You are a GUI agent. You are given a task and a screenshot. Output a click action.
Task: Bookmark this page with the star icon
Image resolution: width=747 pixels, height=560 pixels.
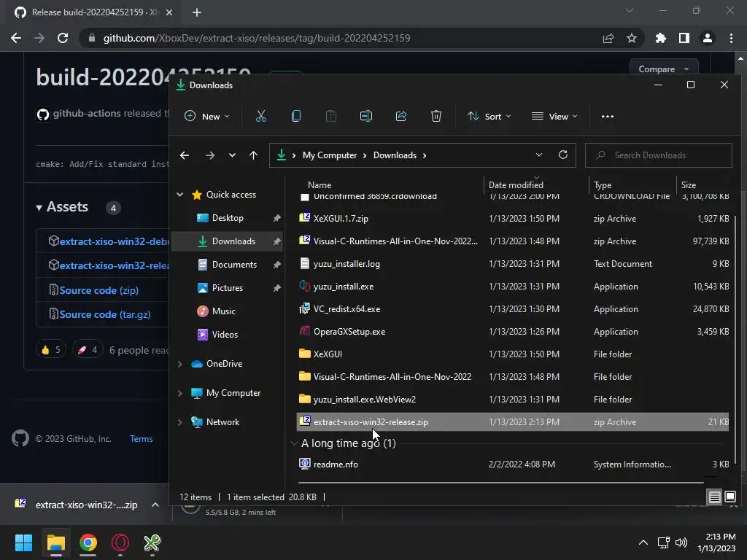(x=632, y=38)
